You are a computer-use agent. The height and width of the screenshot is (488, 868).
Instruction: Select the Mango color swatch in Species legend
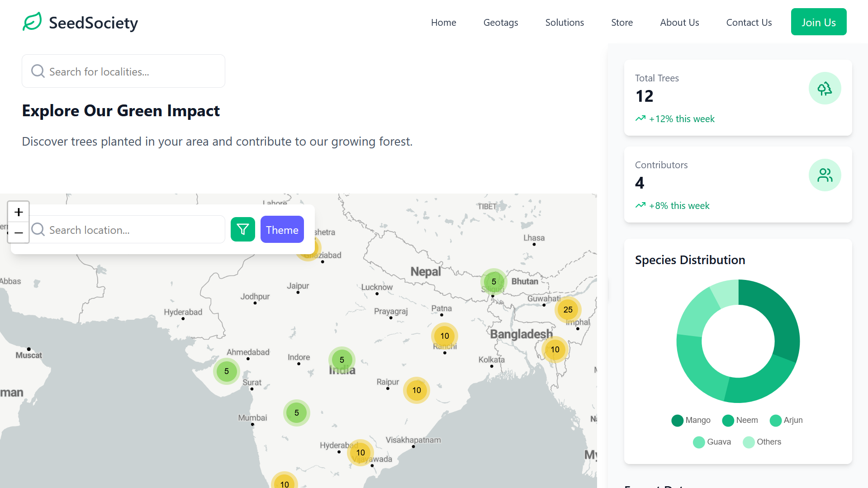pyautogui.click(x=677, y=420)
